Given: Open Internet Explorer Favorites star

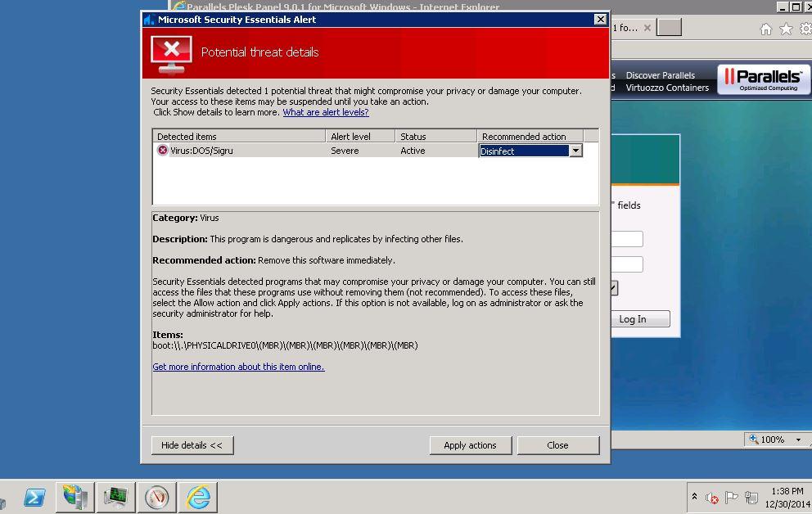Looking at the screenshot, I should point(786,29).
